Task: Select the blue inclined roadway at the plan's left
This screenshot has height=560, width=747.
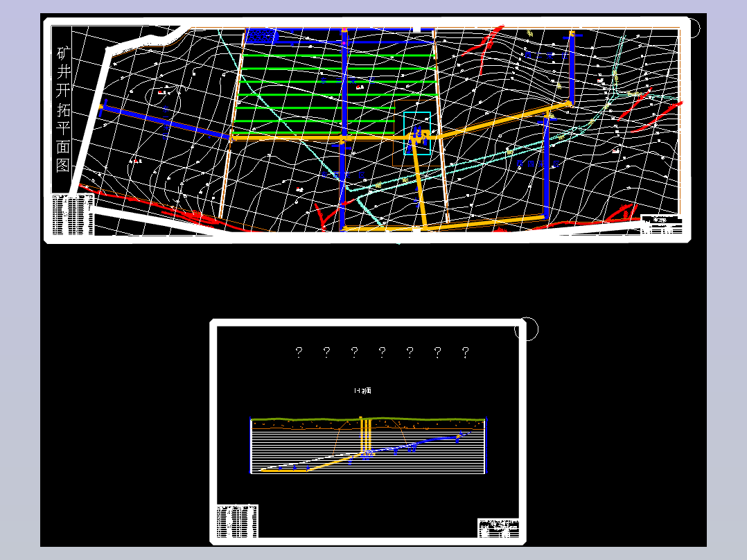Action: click(x=166, y=123)
